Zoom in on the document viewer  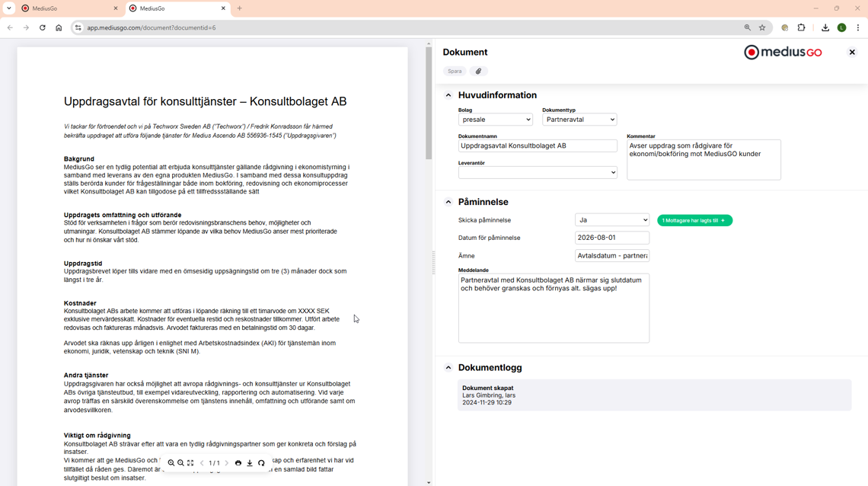point(171,462)
